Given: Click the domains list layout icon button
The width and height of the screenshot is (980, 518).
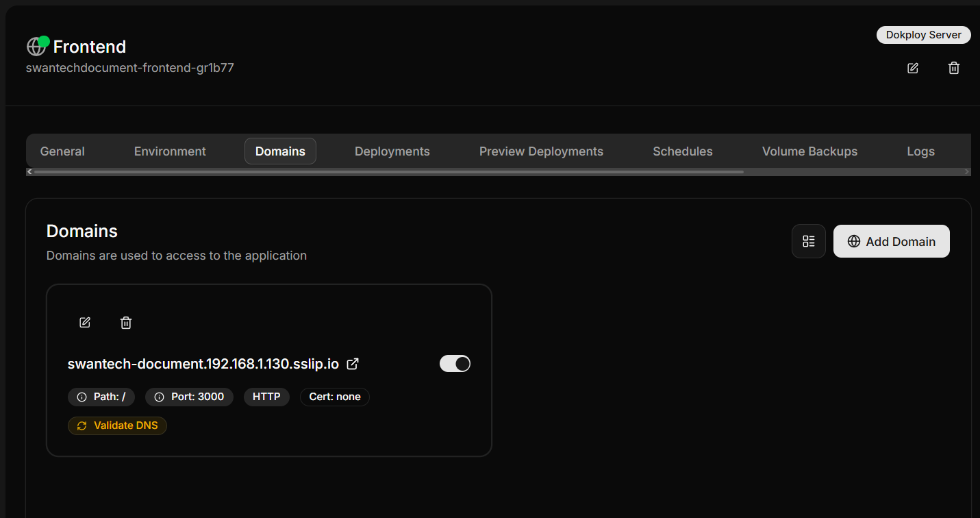Looking at the screenshot, I should (809, 241).
